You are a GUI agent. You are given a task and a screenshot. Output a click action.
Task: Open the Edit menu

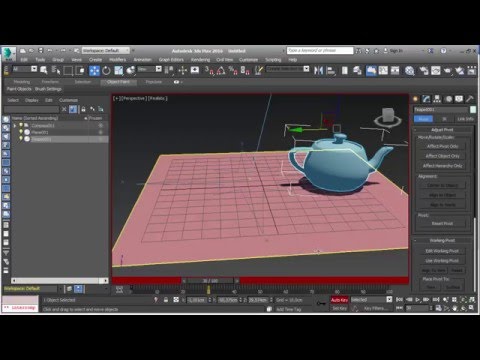tap(24, 60)
